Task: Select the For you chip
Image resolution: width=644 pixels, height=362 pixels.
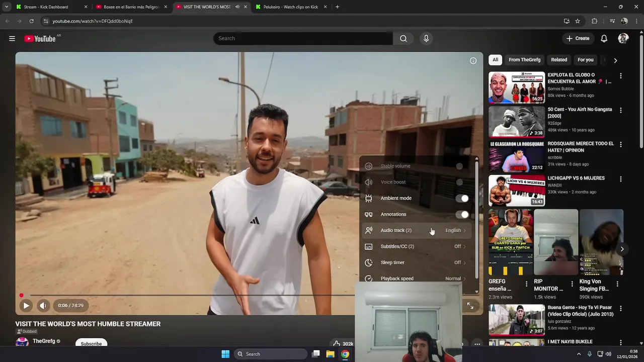Action: tap(586, 60)
